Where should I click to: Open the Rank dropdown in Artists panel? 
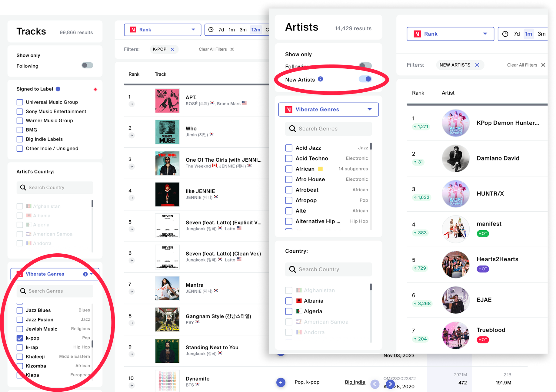click(x=450, y=34)
